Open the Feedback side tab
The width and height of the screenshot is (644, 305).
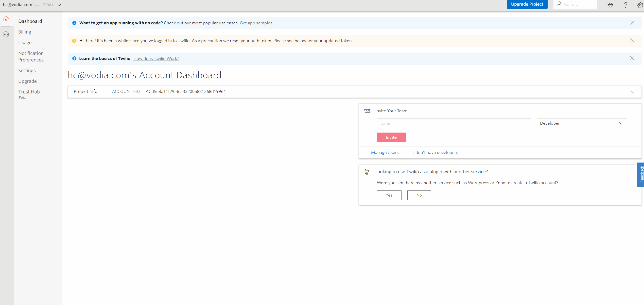tap(640, 174)
